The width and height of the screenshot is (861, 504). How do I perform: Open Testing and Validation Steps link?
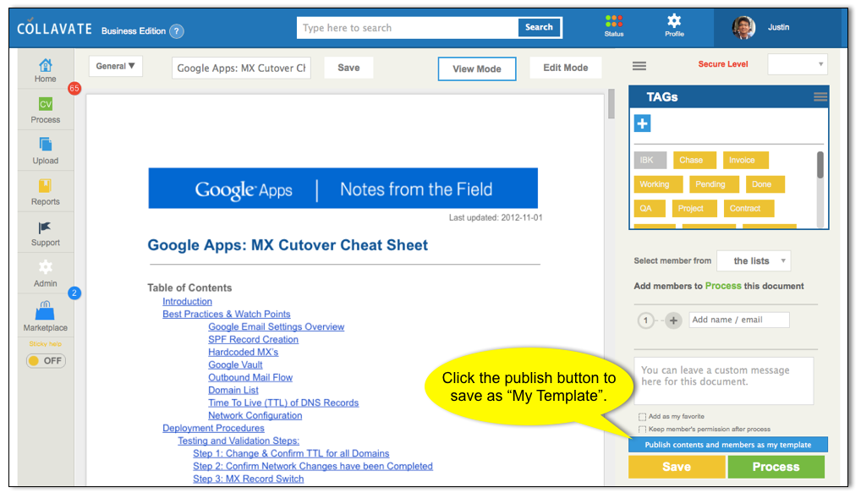[x=239, y=441]
